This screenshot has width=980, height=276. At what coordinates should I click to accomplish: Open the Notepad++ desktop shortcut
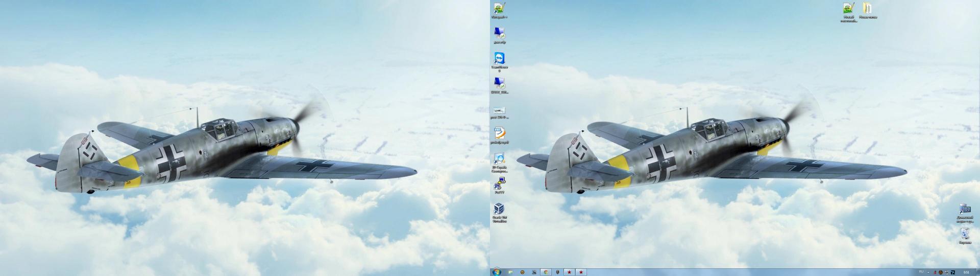tap(500, 10)
